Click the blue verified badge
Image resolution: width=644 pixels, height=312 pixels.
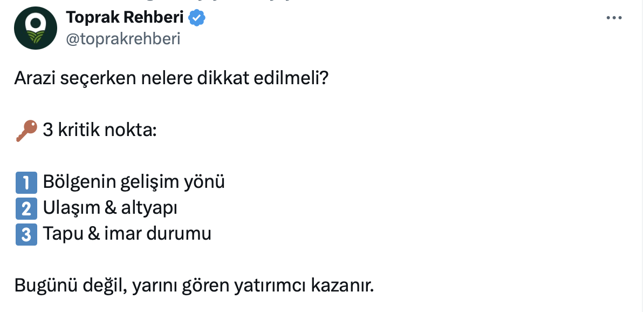(196, 18)
